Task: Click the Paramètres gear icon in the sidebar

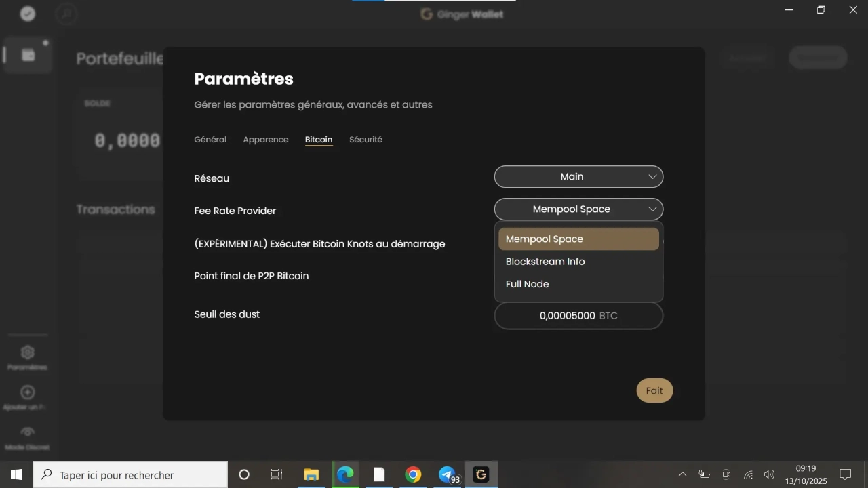Action: click(28, 352)
